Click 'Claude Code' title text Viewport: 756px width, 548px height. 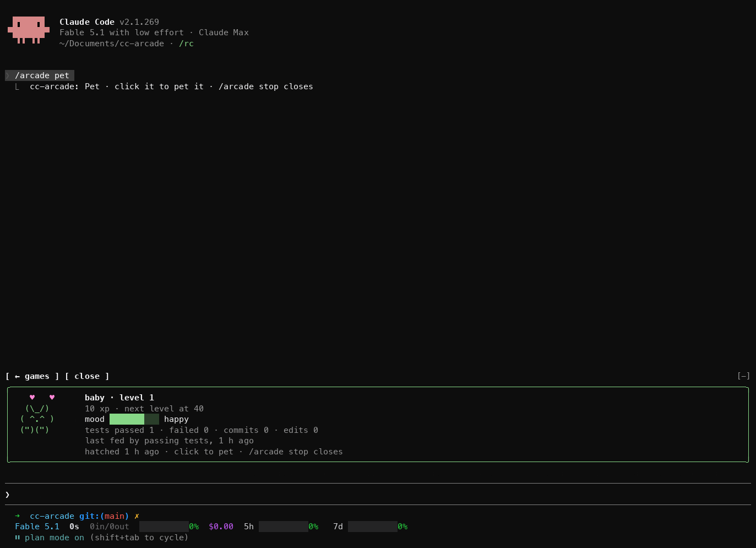click(x=87, y=22)
